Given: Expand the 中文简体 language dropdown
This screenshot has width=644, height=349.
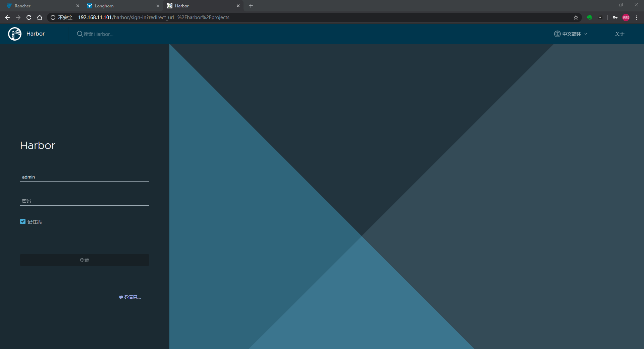Looking at the screenshot, I should (x=571, y=34).
